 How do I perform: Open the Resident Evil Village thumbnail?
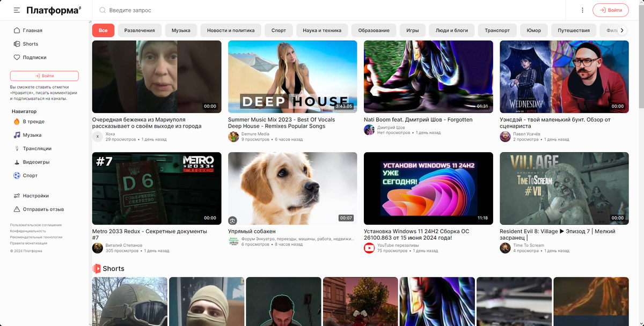pyautogui.click(x=564, y=188)
